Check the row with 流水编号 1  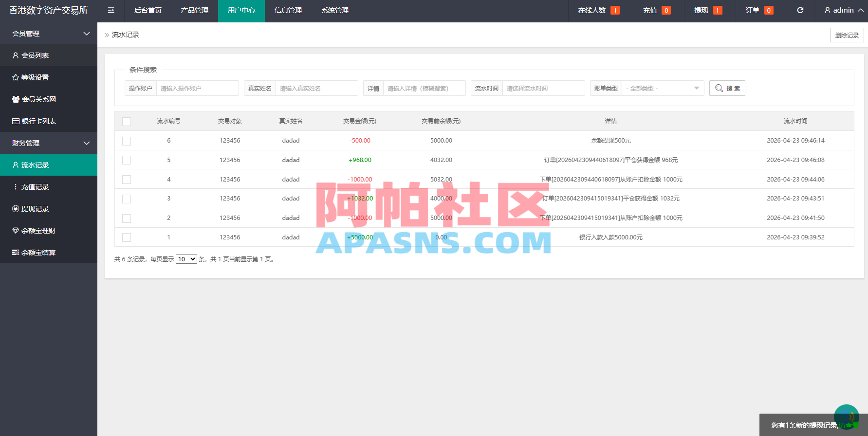click(127, 237)
